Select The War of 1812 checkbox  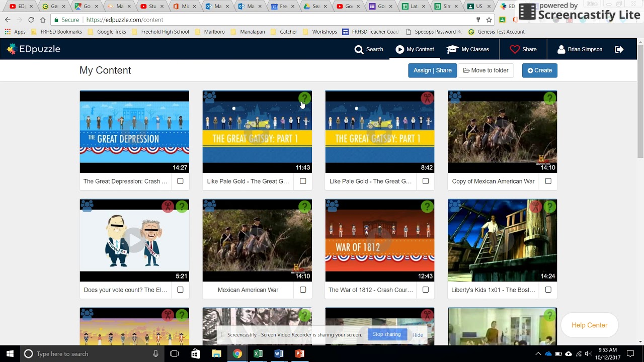[426, 290]
